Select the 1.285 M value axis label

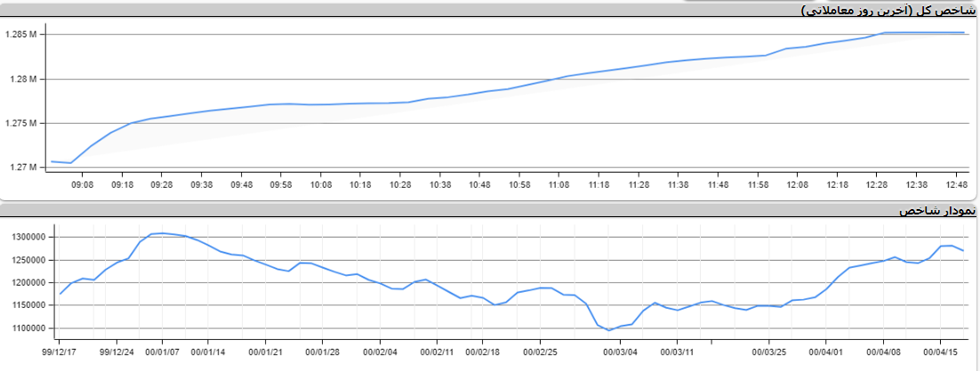coord(20,35)
